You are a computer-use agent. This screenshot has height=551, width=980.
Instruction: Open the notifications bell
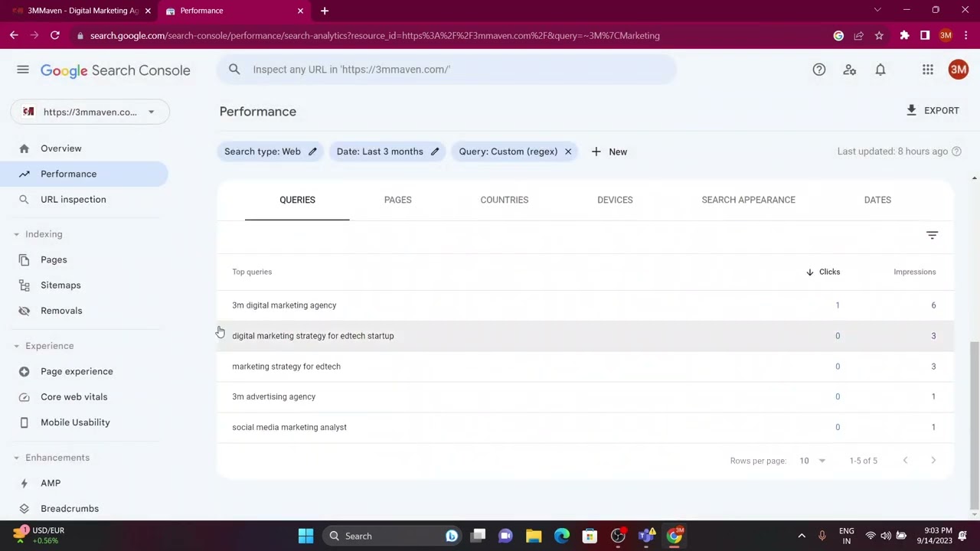(880, 70)
